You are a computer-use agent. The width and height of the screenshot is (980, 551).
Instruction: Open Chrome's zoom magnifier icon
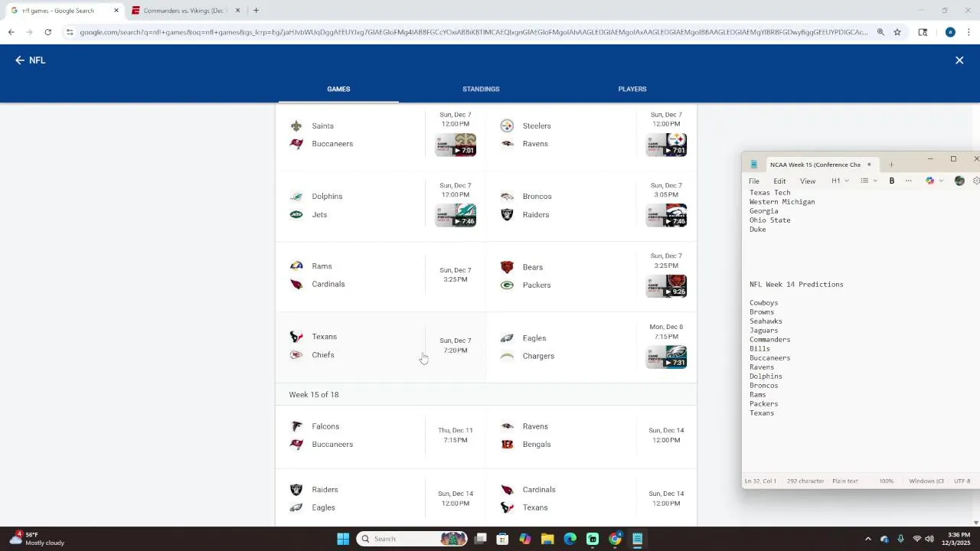880,32
